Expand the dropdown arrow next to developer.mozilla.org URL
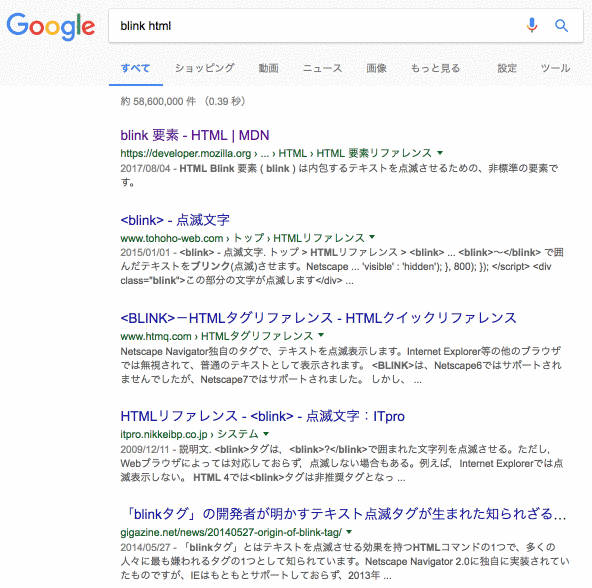Viewport: 592px width, 588px height. click(x=440, y=153)
